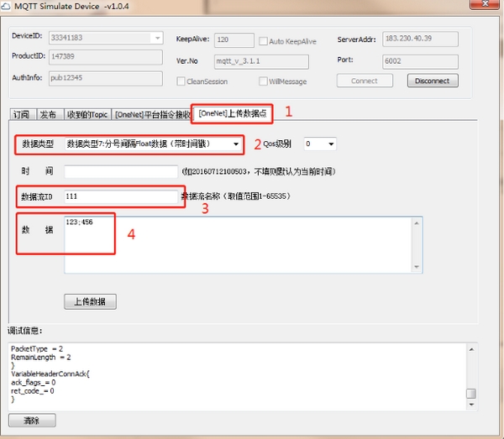Viewport: 504px width, 439px height.
Task: Click the 'VariableHeaderConnAck{' log line
Action: [x=50, y=374]
